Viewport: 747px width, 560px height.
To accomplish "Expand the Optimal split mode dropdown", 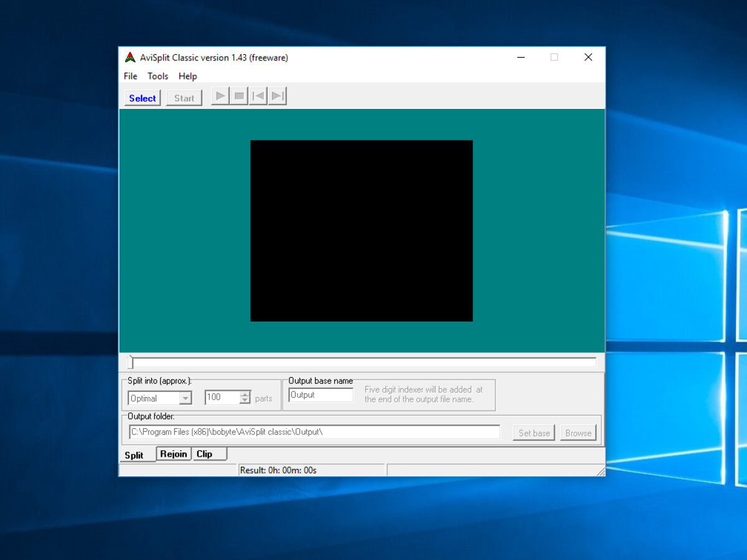I will click(x=186, y=398).
